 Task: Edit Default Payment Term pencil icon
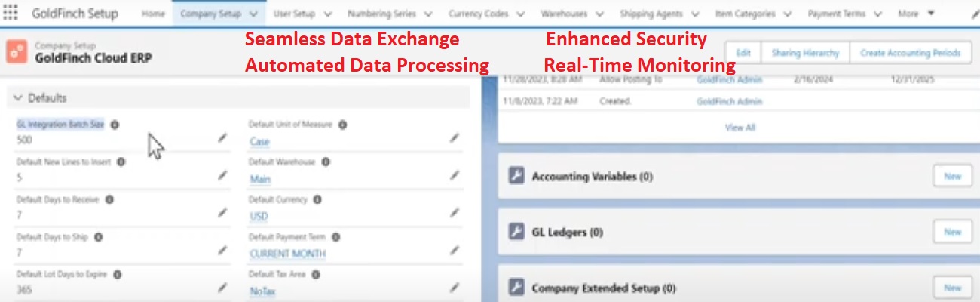(x=455, y=250)
